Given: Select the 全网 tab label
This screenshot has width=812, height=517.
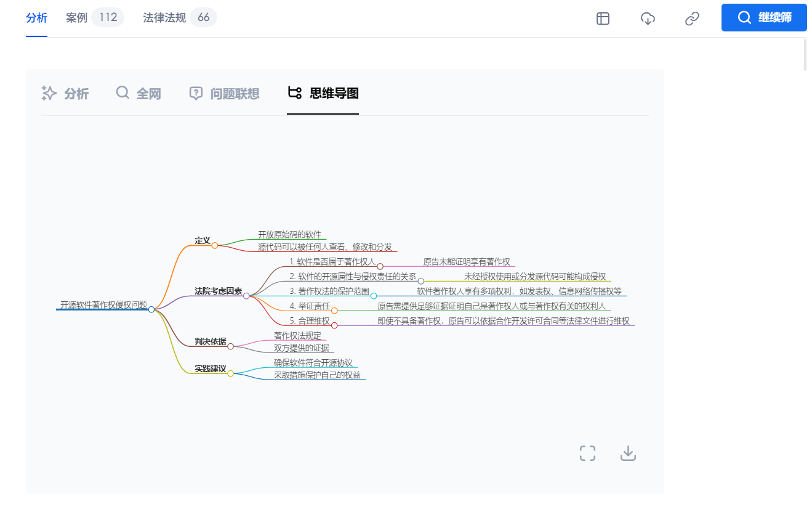Looking at the screenshot, I should tap(148, 93).
